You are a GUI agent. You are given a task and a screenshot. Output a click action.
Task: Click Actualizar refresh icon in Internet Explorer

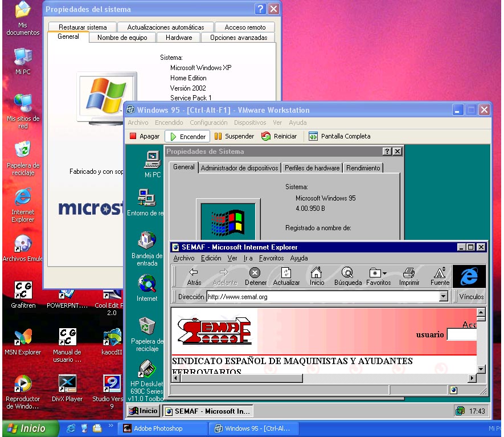pyautogui.click(x=286, y=276)
